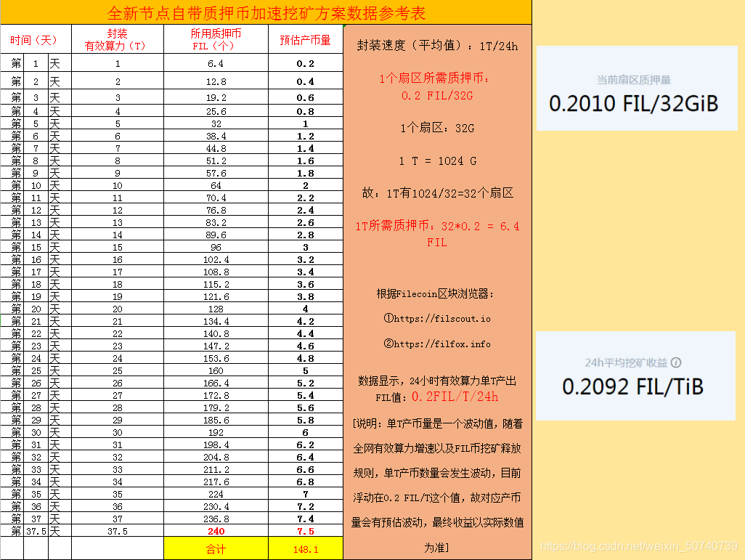The height and width of the screenshot is (560, 745).
Task: Select the 所用质押币 FIL（个）header cell
Action: (216, 39)
